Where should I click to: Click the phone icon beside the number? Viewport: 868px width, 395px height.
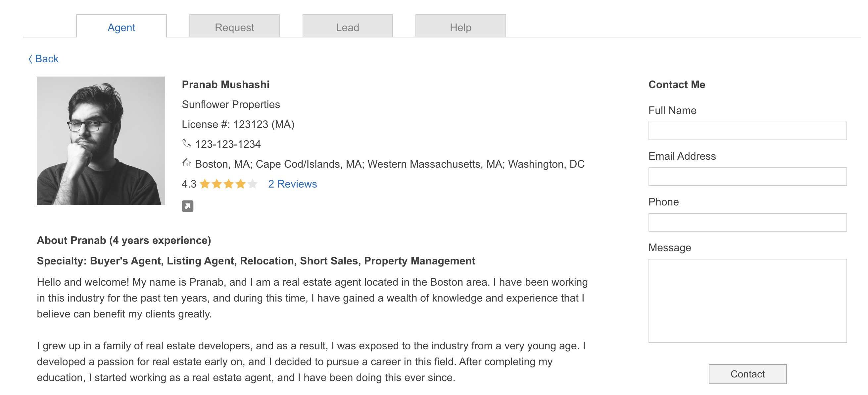[x=186, y=143]
